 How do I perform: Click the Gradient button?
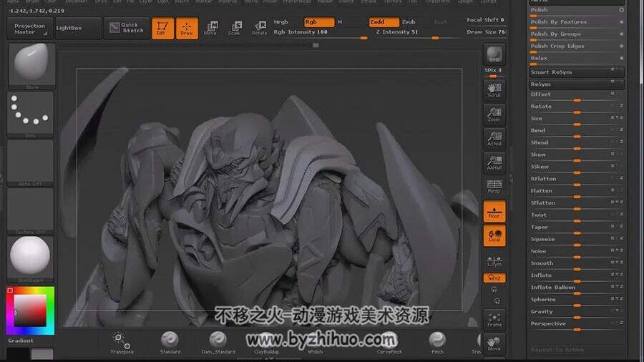(21, 341)
